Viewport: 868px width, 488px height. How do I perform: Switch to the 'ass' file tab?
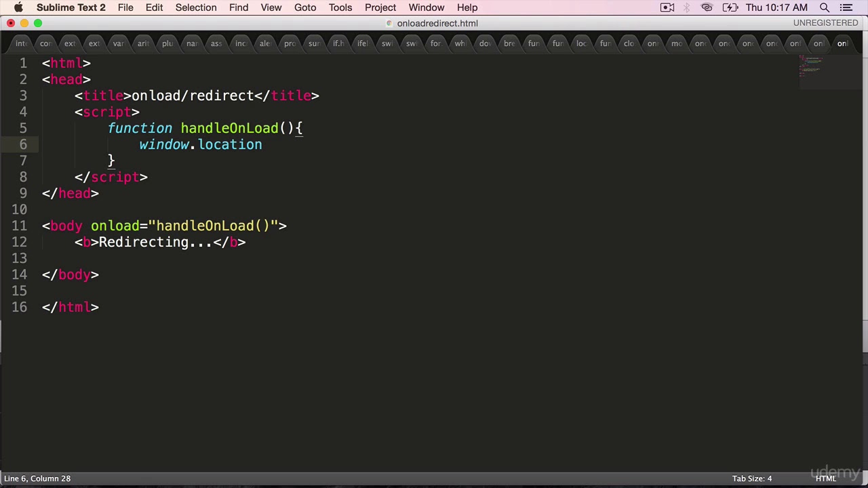tap(216, 43)
